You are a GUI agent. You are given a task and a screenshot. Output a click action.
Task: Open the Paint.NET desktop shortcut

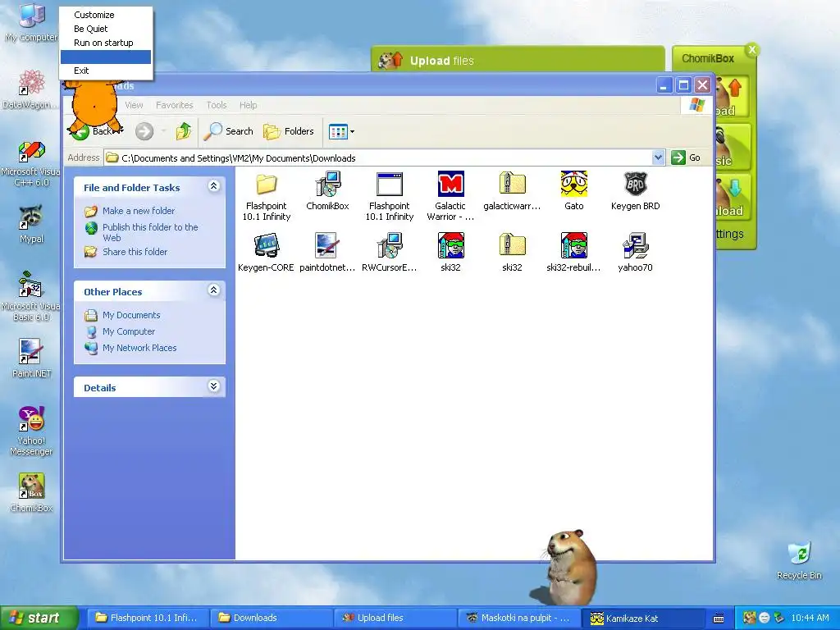click(31, 359)
